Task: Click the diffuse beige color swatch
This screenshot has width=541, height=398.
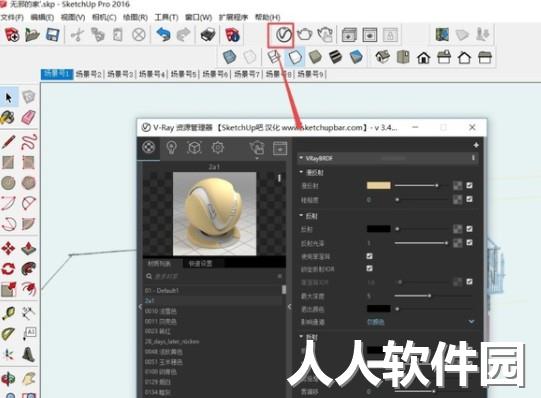Action: point(378,186)
